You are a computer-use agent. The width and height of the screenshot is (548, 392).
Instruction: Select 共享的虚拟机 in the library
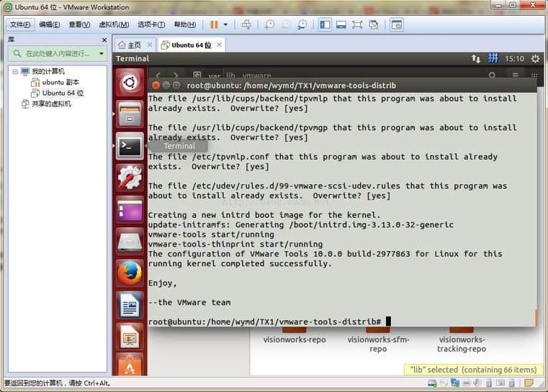pyautogui.click(x=51, y=104)
